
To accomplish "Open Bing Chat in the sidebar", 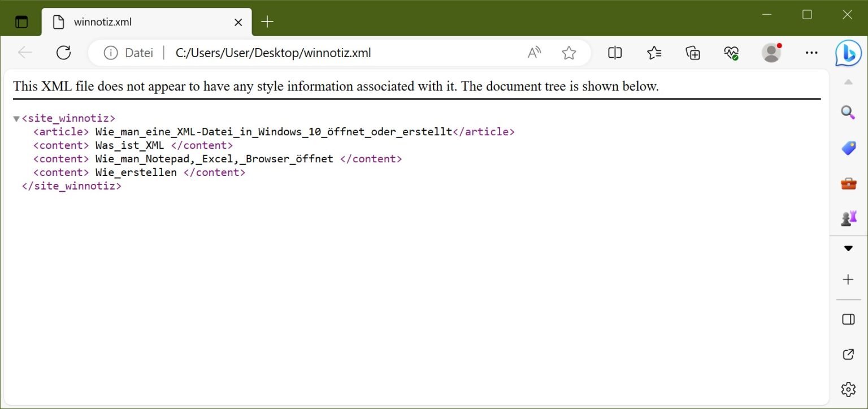I will [848, 53].
